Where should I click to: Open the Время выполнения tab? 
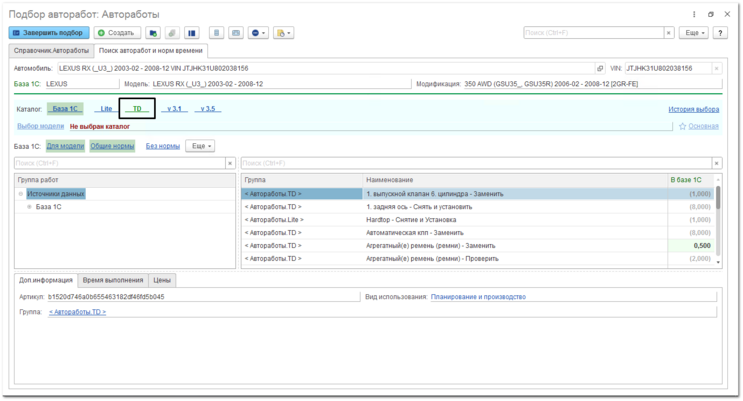point(113,280)
